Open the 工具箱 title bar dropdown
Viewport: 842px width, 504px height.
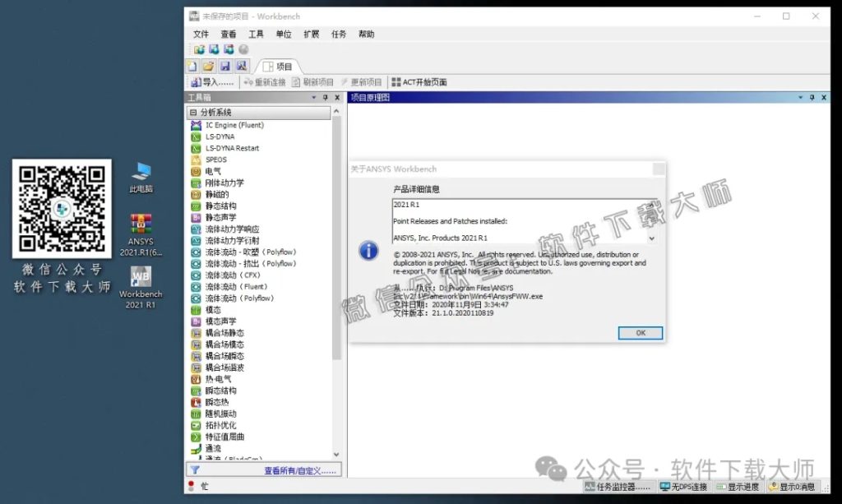313,97
